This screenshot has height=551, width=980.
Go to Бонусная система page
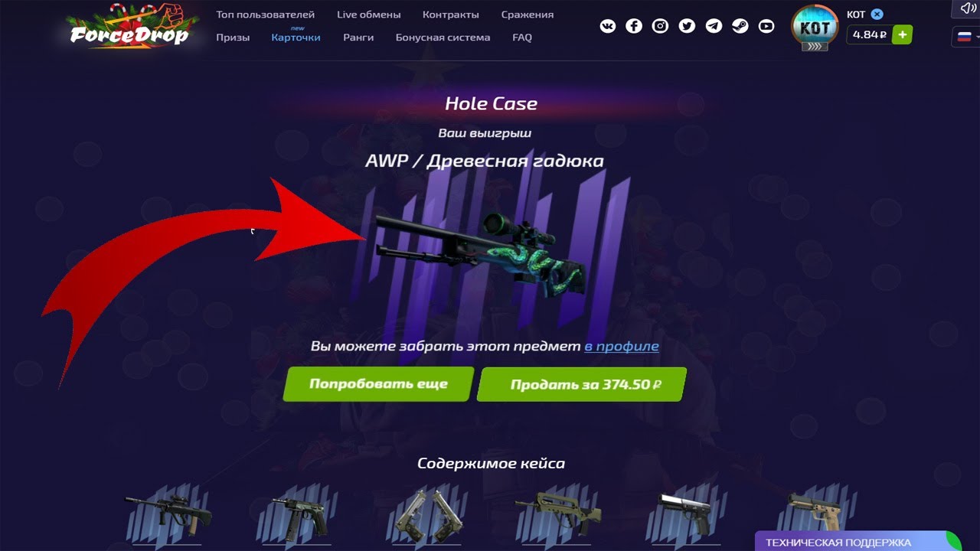tap(443, 37)
